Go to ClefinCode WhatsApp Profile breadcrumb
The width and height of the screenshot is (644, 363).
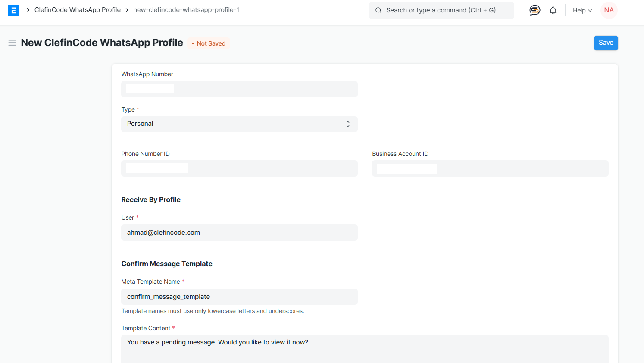[78, 10]
